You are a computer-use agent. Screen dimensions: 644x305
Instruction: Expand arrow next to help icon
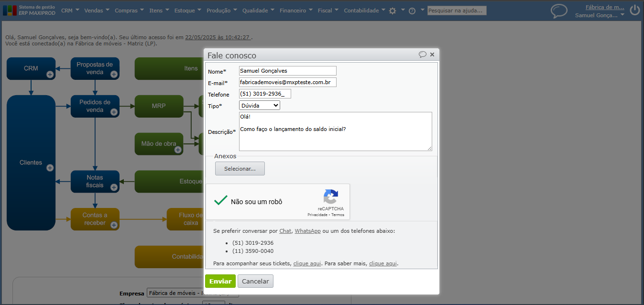tap(423, 10)
